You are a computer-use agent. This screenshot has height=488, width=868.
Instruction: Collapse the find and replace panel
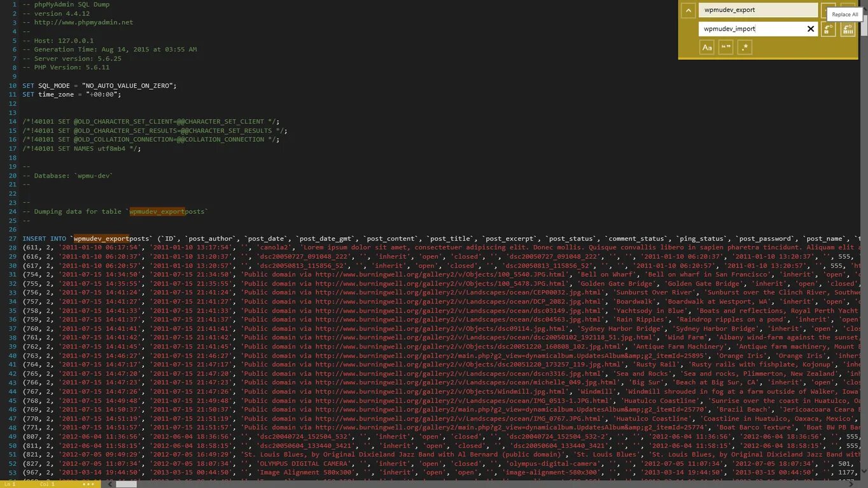[689, 10]
